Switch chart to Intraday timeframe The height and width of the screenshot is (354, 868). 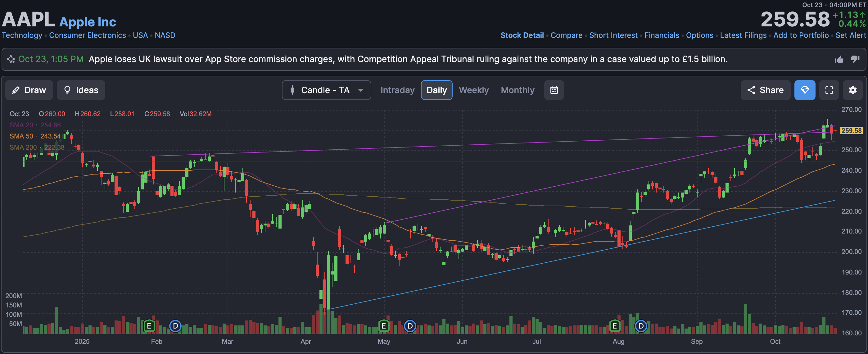(397, 90)
